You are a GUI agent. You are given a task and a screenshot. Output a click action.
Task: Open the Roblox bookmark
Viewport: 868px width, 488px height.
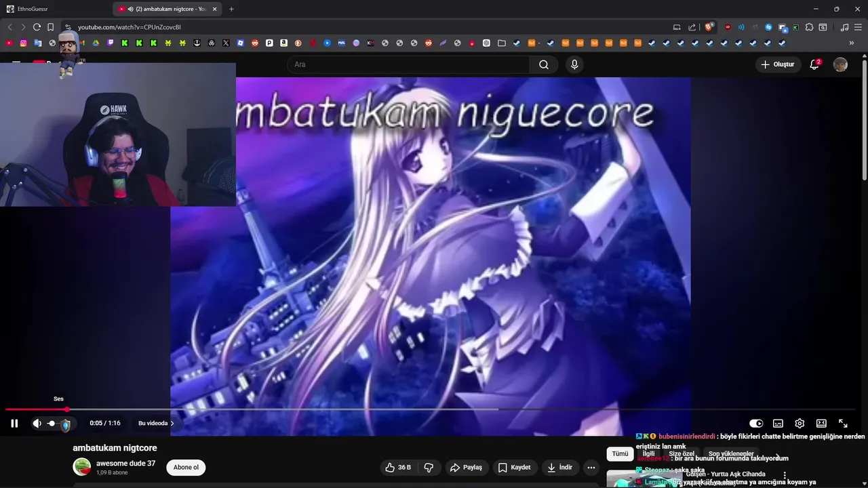pos(240,43)
